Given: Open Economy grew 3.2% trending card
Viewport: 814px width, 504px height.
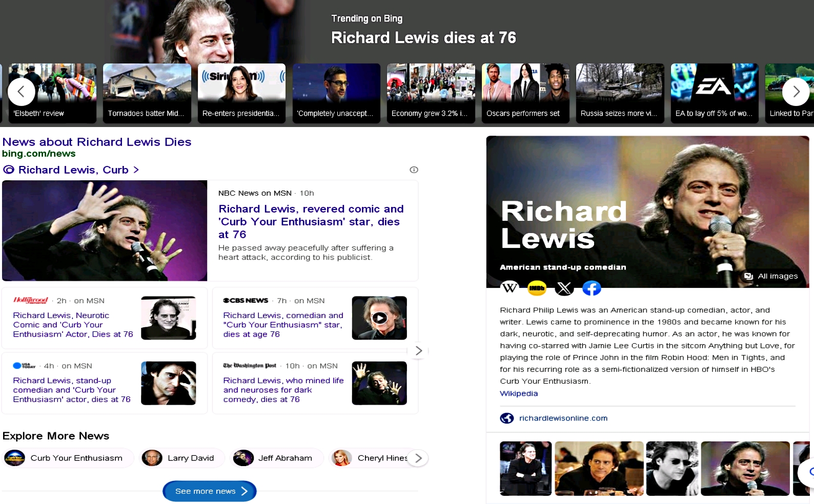Looking at the screenshot, I should (431, 93).
